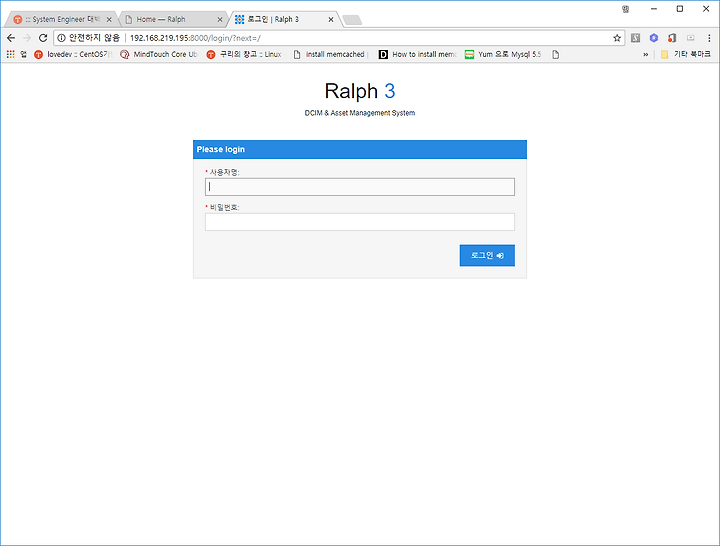Image resolution: width=720 pixels, height=546 pixels.
Task: Open the MindTouch Core bookmark
Action: click(x=159, y=55)
